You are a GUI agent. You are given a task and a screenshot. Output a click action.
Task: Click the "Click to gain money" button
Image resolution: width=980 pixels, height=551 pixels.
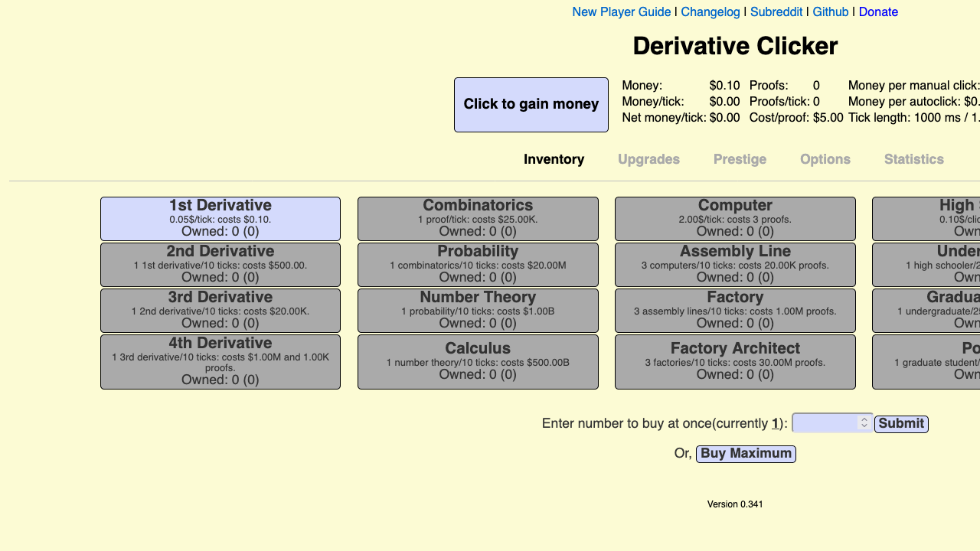[531, 105]
